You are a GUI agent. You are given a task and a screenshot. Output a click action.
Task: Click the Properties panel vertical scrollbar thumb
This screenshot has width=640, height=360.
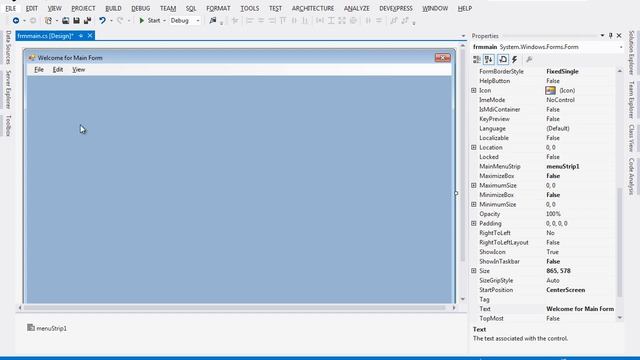(x=620, y=242)
